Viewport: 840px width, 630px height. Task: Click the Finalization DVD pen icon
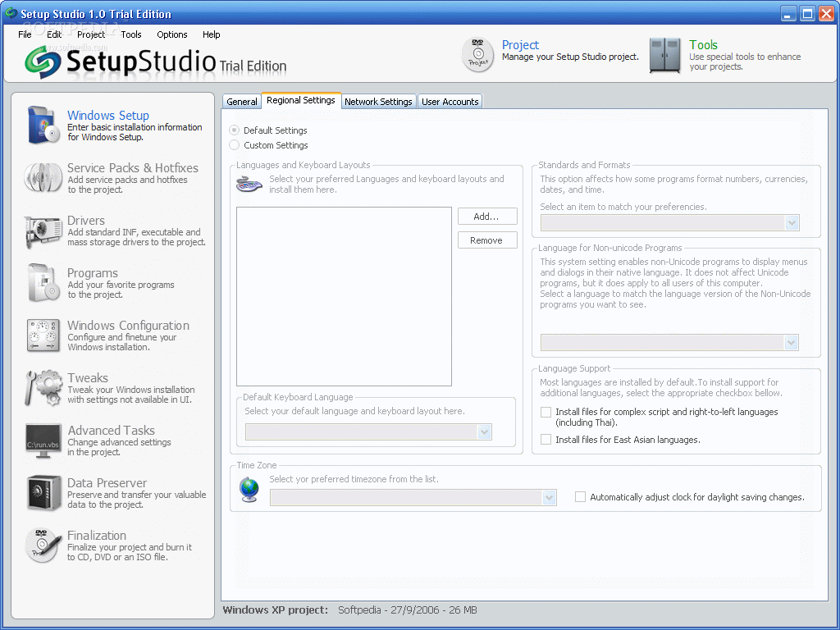(43, 546)
